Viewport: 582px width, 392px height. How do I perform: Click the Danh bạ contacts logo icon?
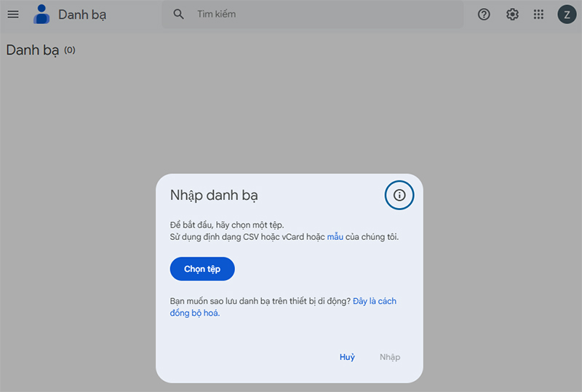point(41,15)
